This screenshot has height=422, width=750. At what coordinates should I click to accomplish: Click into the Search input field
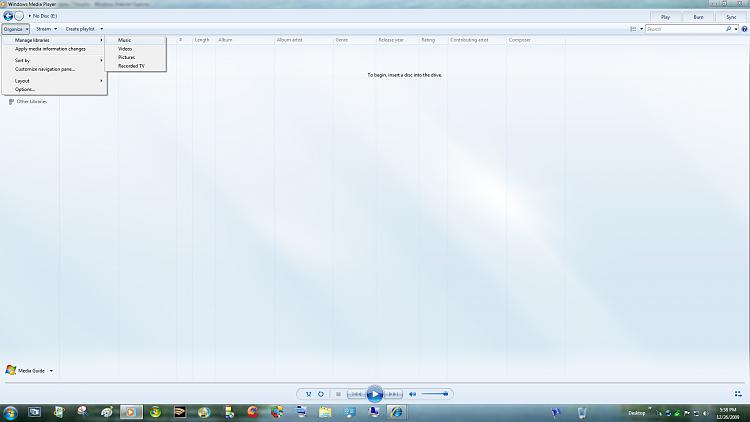tap(684, 29)
